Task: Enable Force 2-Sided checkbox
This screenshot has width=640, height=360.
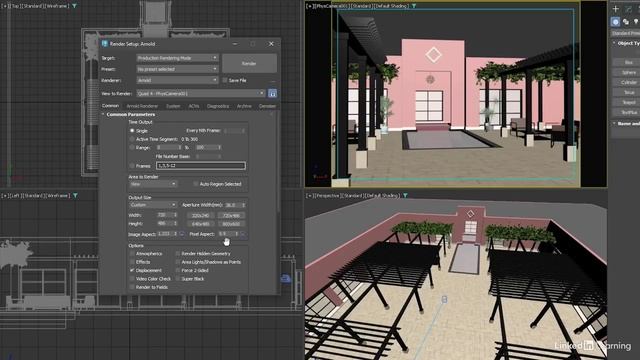Action: pyautogui.click(x=178, y=270)
